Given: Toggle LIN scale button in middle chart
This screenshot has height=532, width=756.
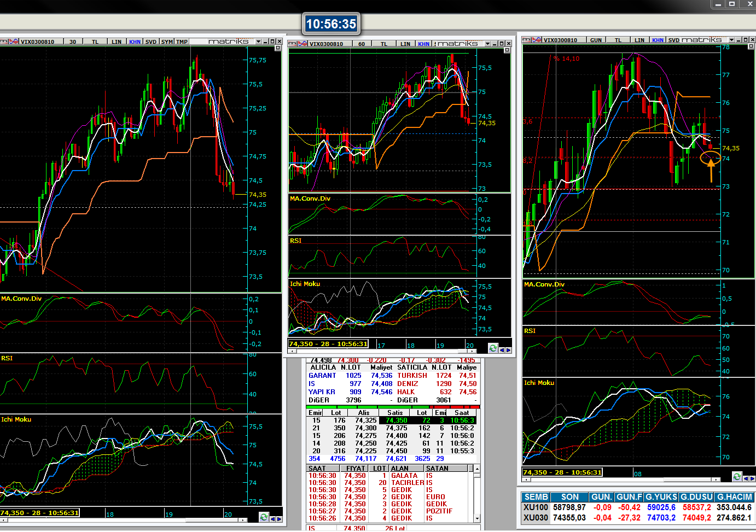Looking at the screenshot, I should [x=405, y=44].
